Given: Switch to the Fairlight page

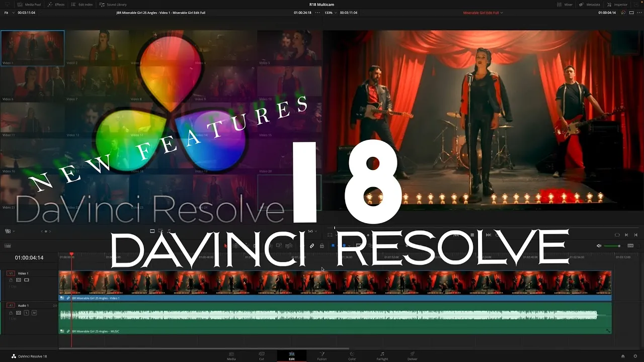Looking at the screenshot, I should (x=382, y=356).
